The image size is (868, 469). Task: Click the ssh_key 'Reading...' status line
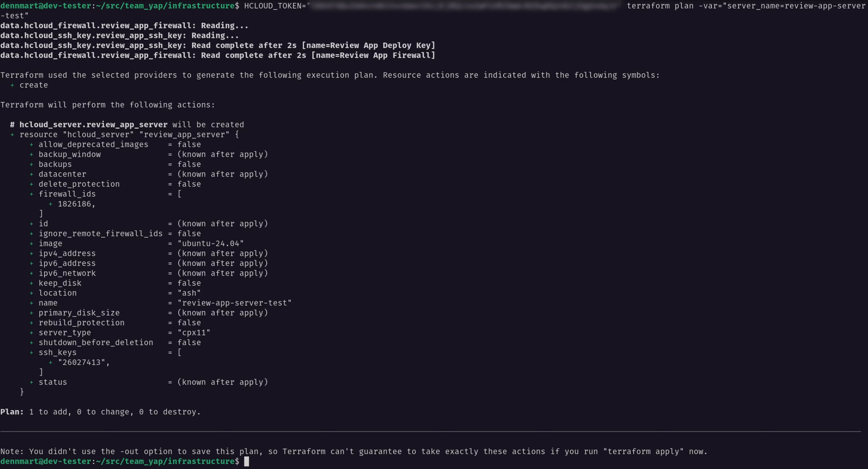120,36
